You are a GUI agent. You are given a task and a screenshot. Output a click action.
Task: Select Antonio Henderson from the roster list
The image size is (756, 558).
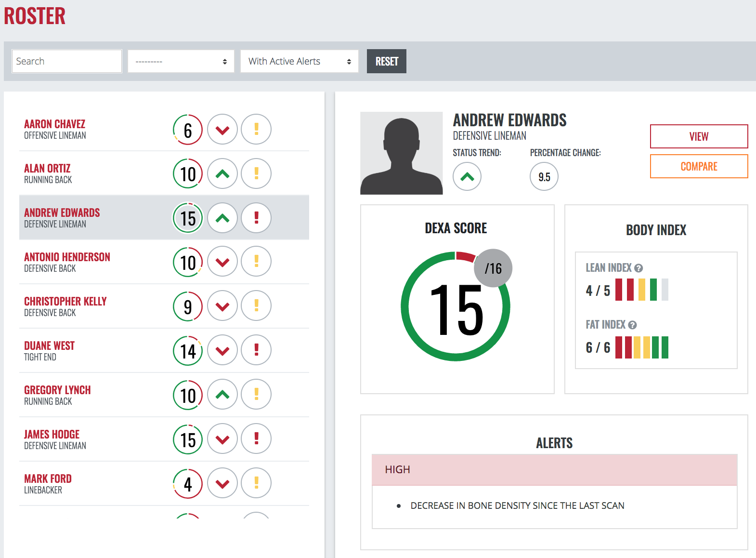click(67, 262)
